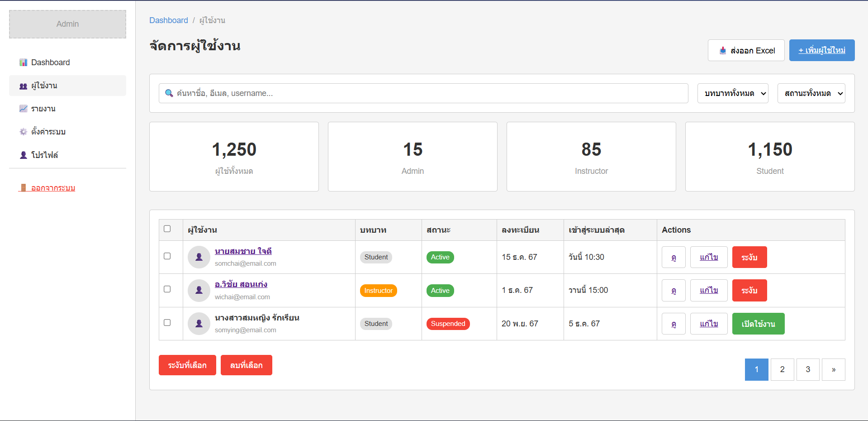Click the เพิ่มผู้ใช้ใหม่ button
This screenshot has height=421, width=868.
point(821,50)
